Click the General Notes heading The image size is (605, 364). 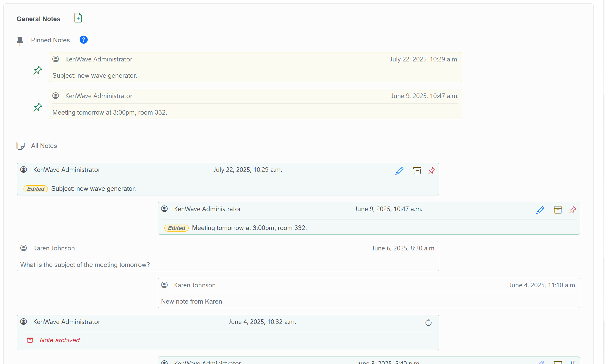[x=38, y=19]
